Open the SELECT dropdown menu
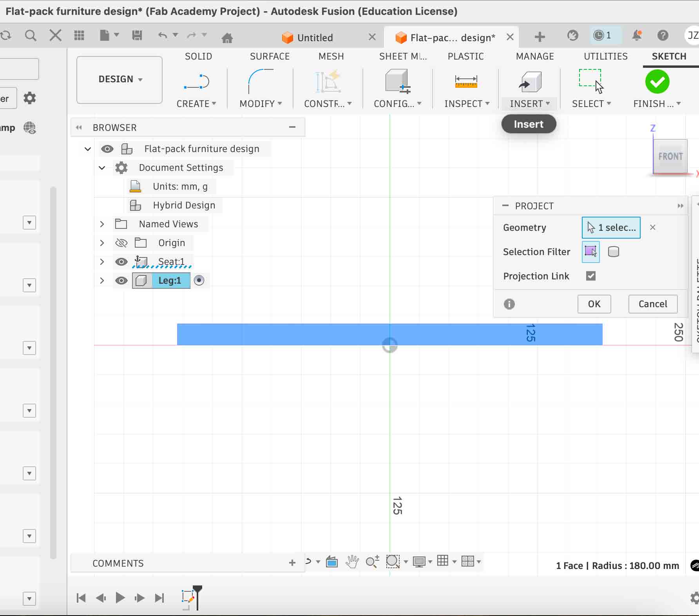This screenshot has height=616, width=699. click(x=592, y=104)
